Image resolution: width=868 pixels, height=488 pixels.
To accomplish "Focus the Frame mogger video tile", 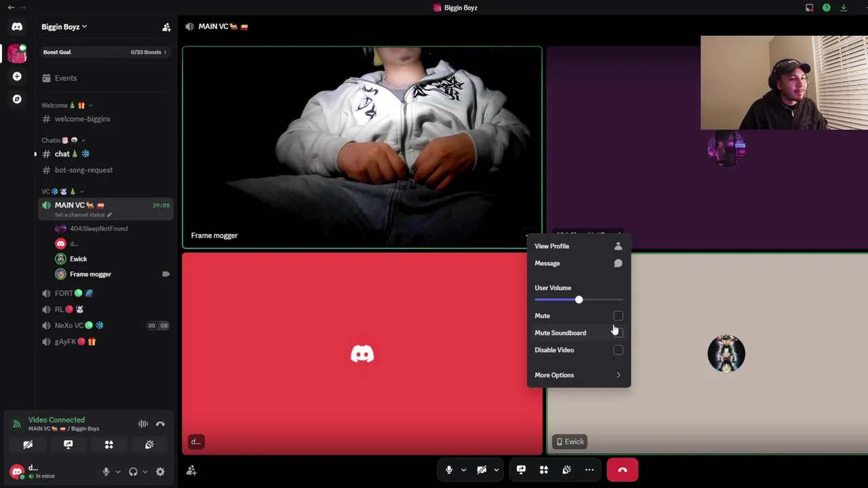I will 362,147.
